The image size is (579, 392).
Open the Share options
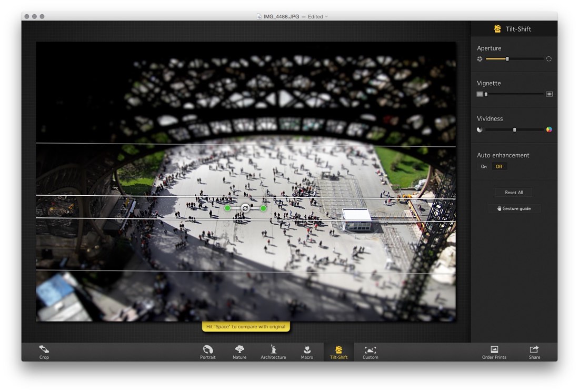534,352
